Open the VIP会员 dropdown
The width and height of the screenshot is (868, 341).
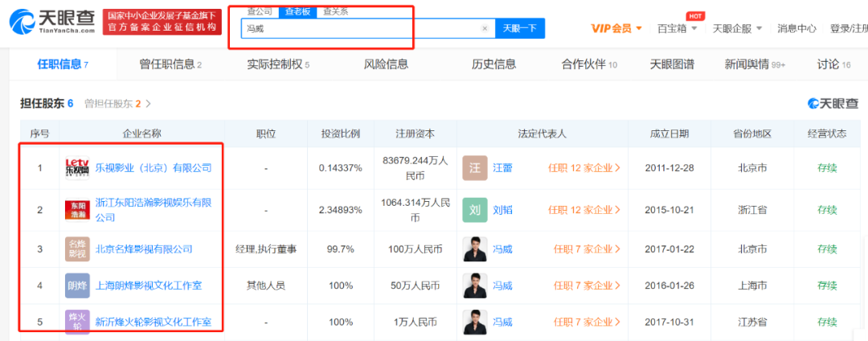click(616, 29)
